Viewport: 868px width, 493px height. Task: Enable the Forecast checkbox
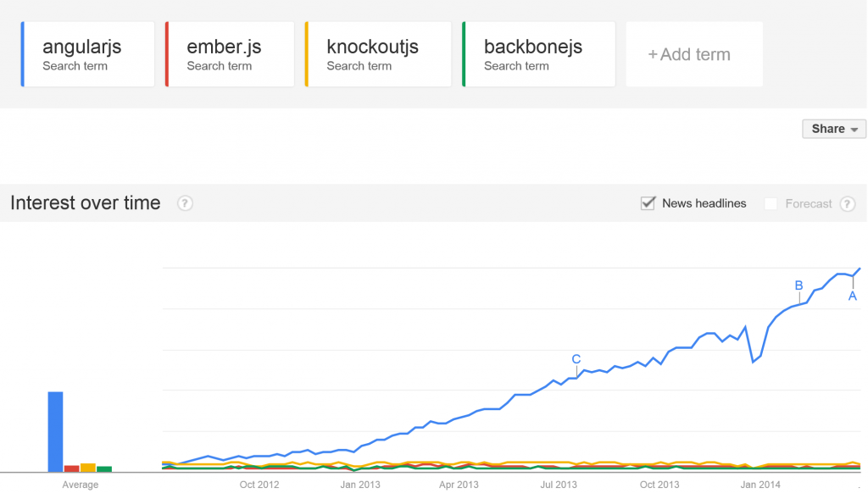point(771,203)
